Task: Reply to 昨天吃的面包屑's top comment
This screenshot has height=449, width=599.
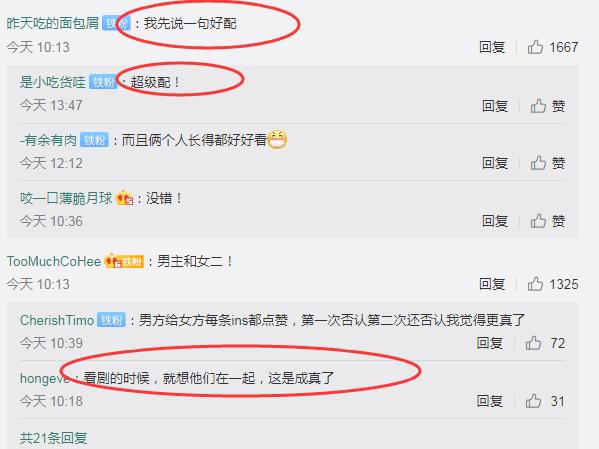Action: click(x=492, y=47)
